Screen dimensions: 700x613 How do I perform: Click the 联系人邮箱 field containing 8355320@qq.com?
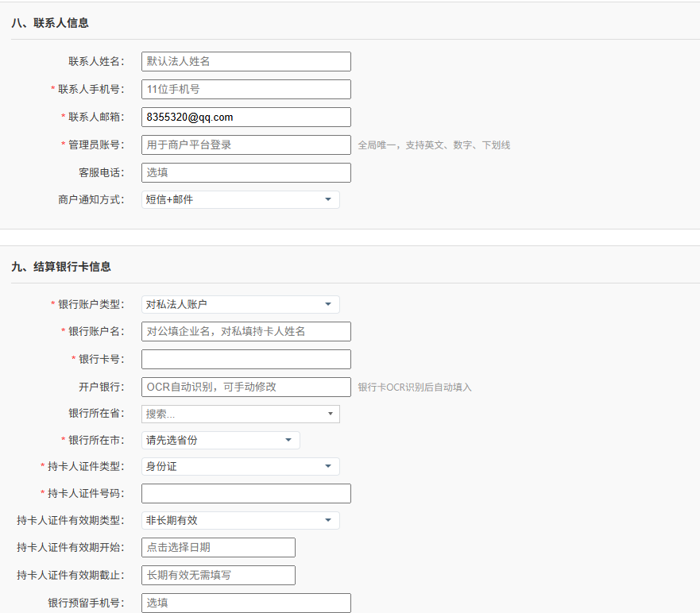(x=246, y=118)
